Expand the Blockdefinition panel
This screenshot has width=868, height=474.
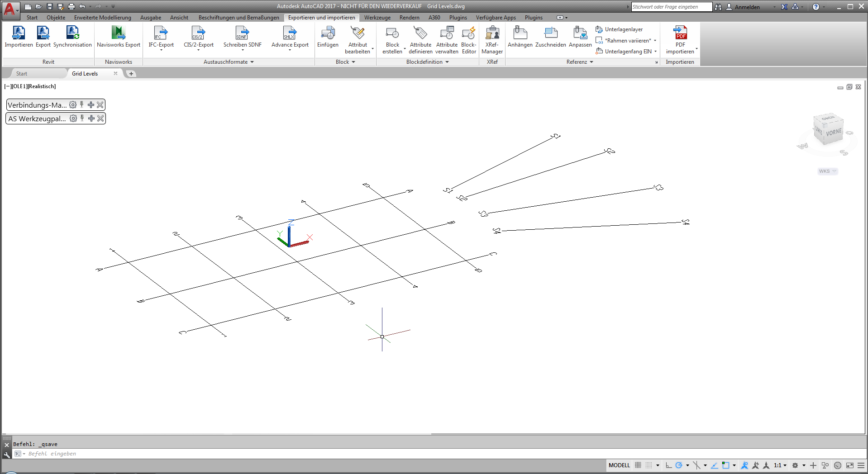pyautogui.click(x=428, y=62)
